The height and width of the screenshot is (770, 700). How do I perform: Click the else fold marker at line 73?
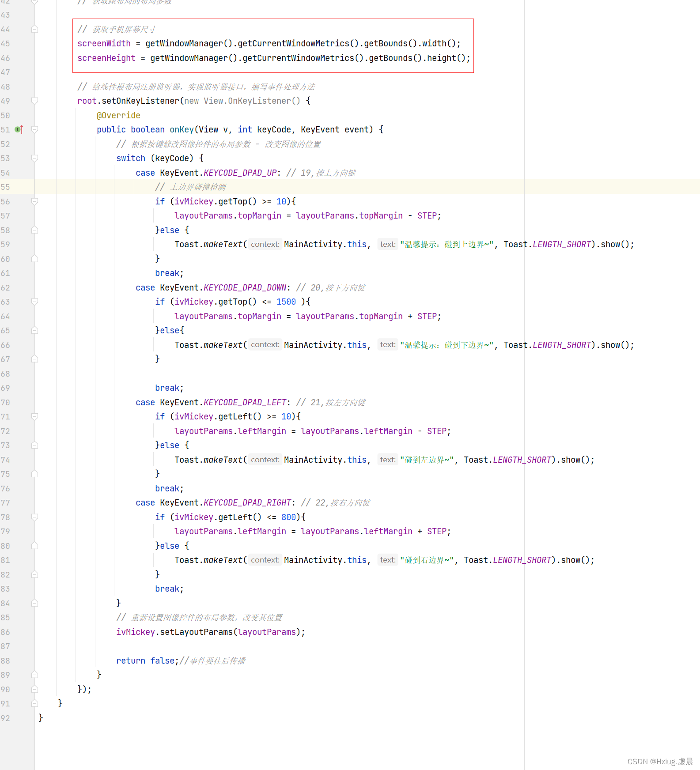(34, 445)
